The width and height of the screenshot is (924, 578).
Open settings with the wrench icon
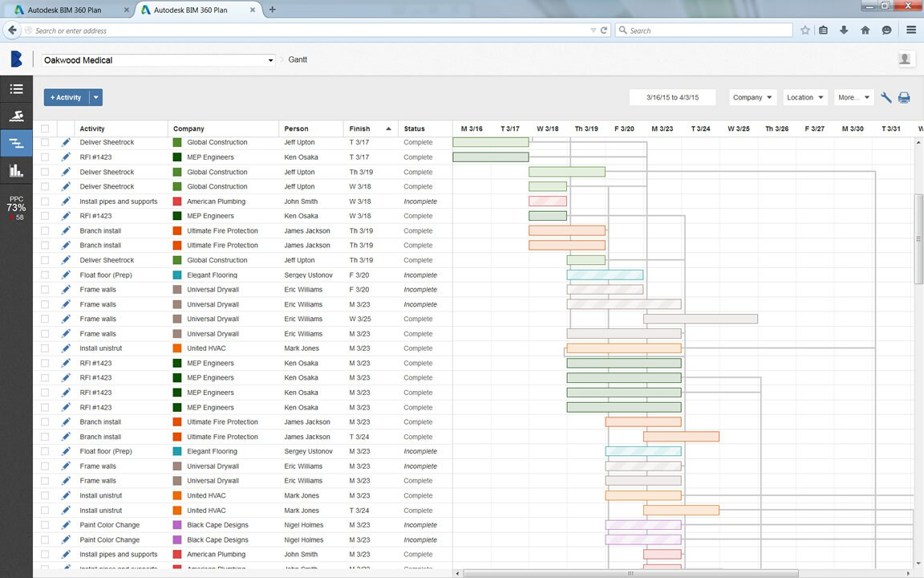885,96
